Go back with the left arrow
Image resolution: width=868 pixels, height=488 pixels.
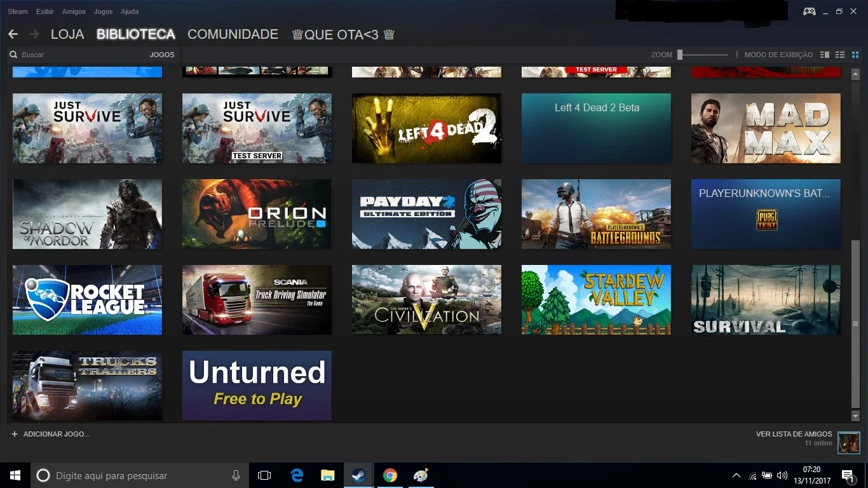pyautogui.click(x=13, y=34)
